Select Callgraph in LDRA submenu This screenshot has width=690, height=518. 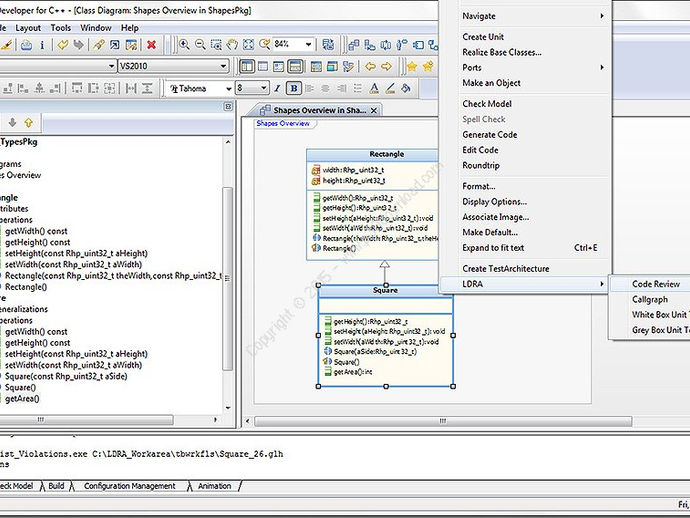(650, 299)
